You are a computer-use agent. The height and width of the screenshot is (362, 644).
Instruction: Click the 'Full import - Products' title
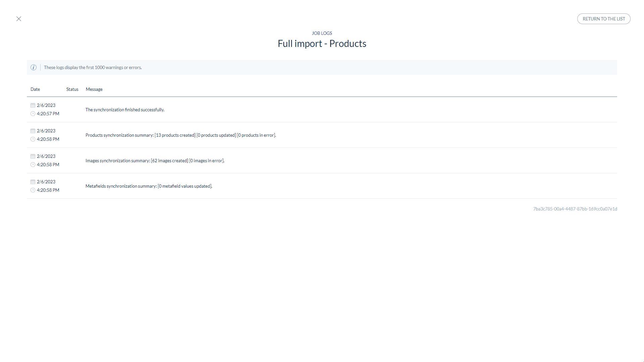(x=322, y=44)
